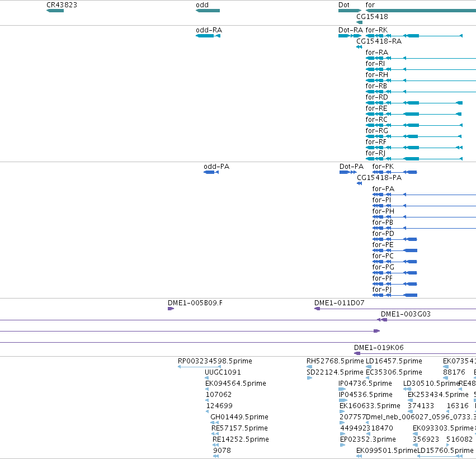Image resolution: width=476 pixels, height=459 pixels.
Task: Select the 374133 EST label
Action: point(421,406)
